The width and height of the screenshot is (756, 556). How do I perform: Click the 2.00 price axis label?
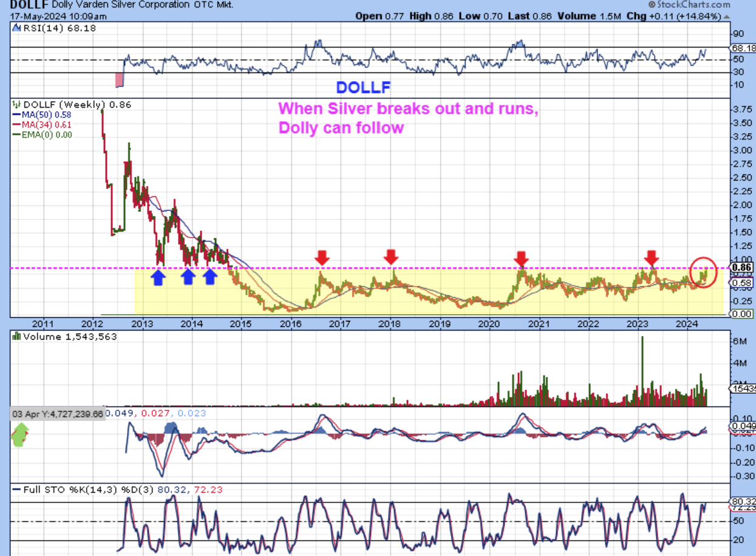point(743,205)
